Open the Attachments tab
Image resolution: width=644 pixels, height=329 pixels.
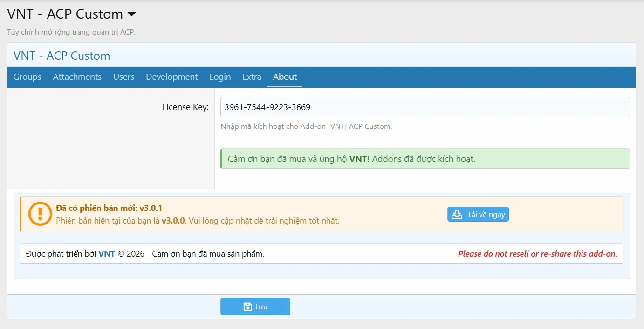pos(77,77)
